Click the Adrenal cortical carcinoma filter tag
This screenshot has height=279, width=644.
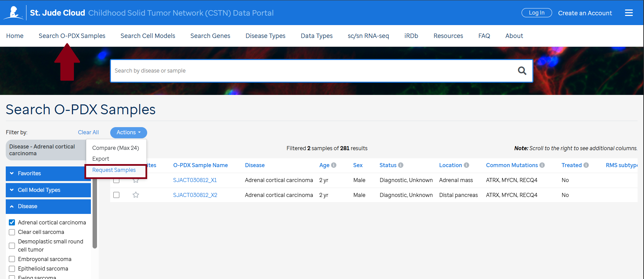coord(46,150)
